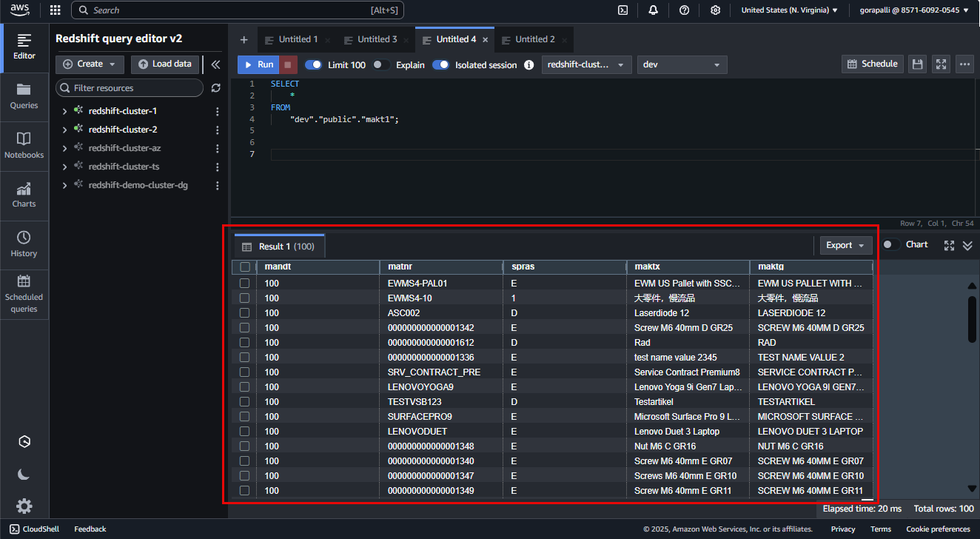Toggle the Limit 100 switch
The image size is (980, 539).
tap(313, 64)
